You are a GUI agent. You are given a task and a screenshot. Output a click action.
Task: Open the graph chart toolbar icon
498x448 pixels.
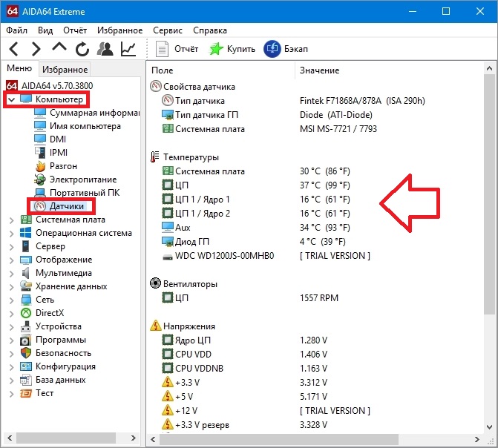tap(128, 49)
